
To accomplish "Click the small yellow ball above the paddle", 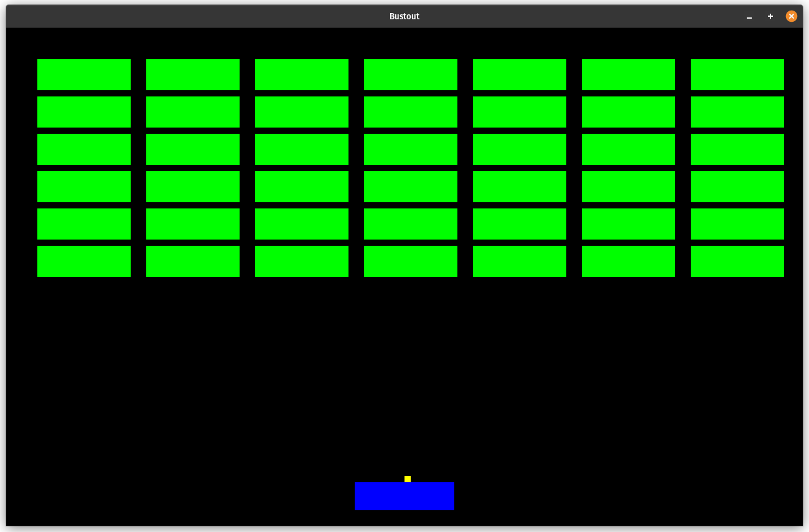I will (x=408, y=479).
